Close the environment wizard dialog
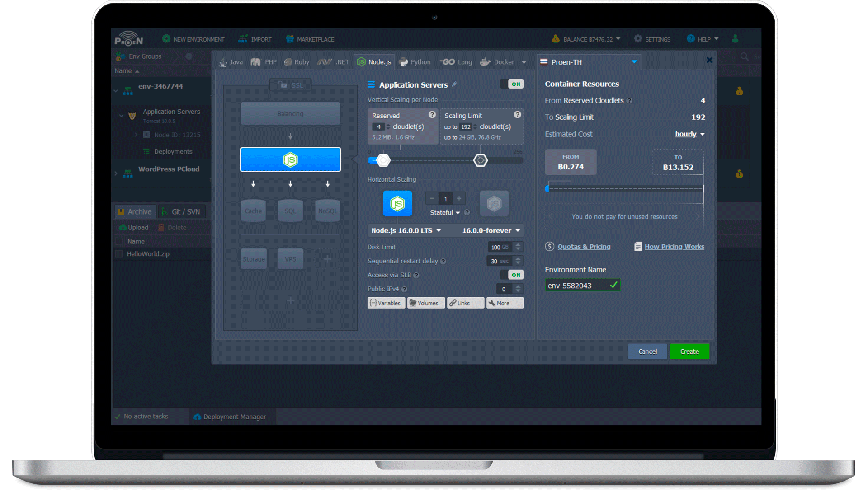 pyautogui.click(x=709, y=60)
